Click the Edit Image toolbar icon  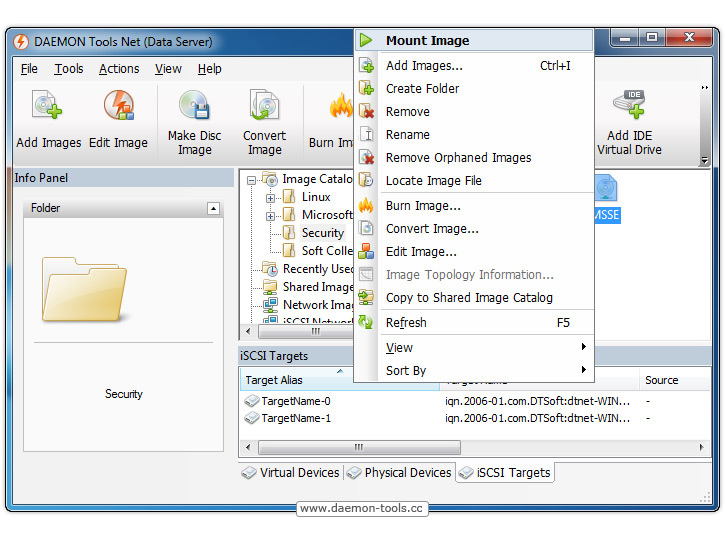(119, 105)
